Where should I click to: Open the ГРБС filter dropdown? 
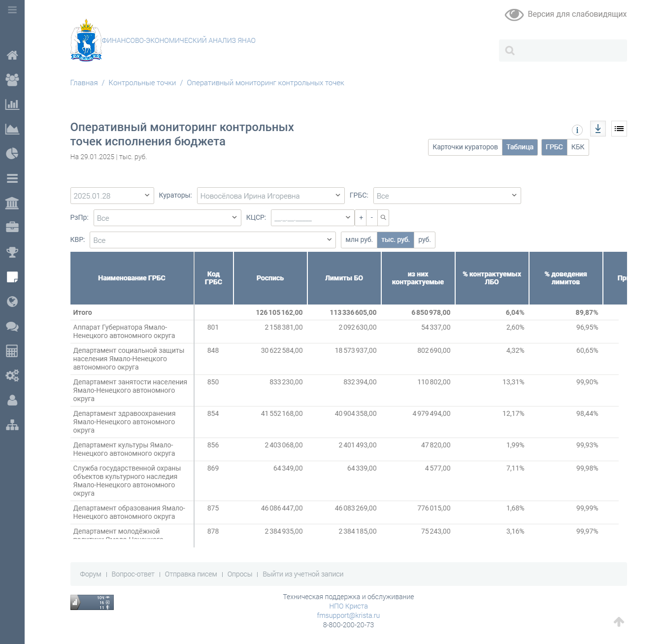pos(446,196)
